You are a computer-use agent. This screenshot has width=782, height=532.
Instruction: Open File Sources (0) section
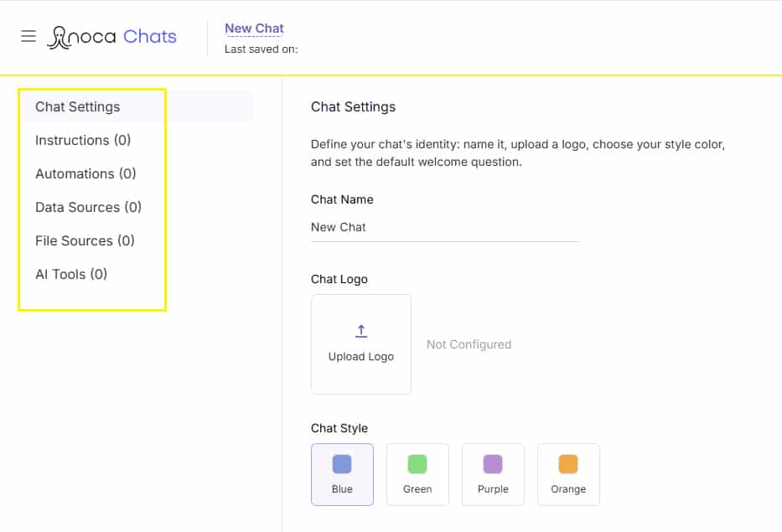pyautogui.click(x=85, y=240)
